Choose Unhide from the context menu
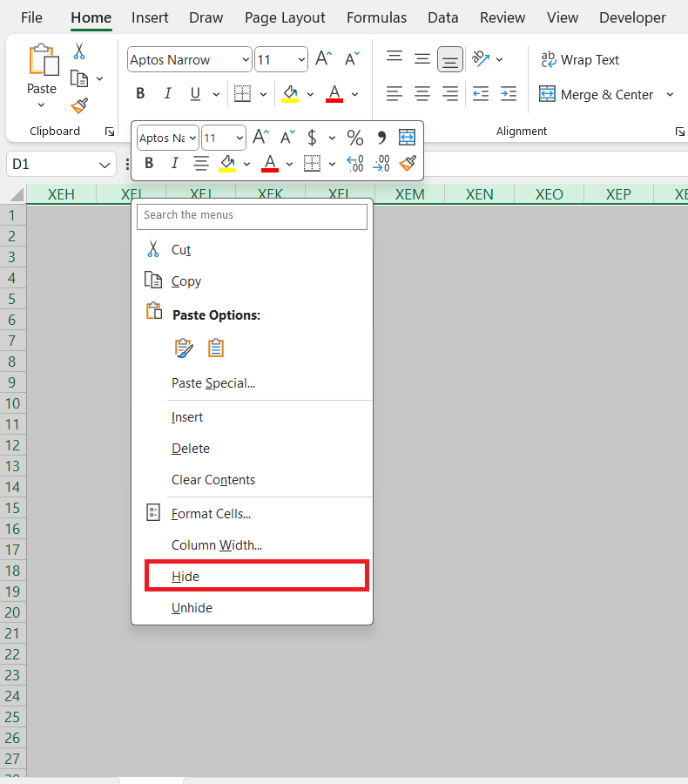 tap(252, 608)
